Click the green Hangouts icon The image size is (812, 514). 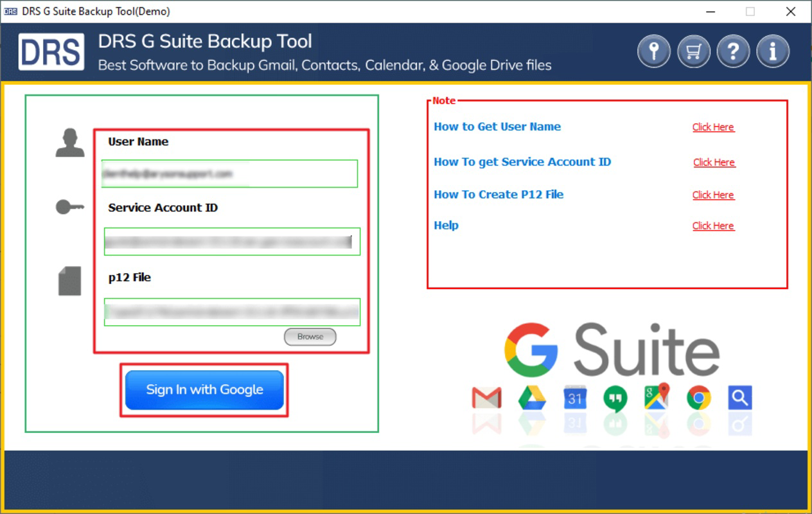[x=615, y=399]
